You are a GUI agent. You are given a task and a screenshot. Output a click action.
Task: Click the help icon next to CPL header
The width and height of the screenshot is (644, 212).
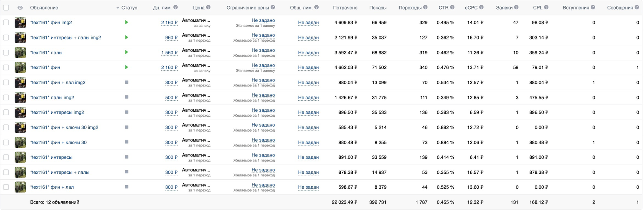point(546,7)
